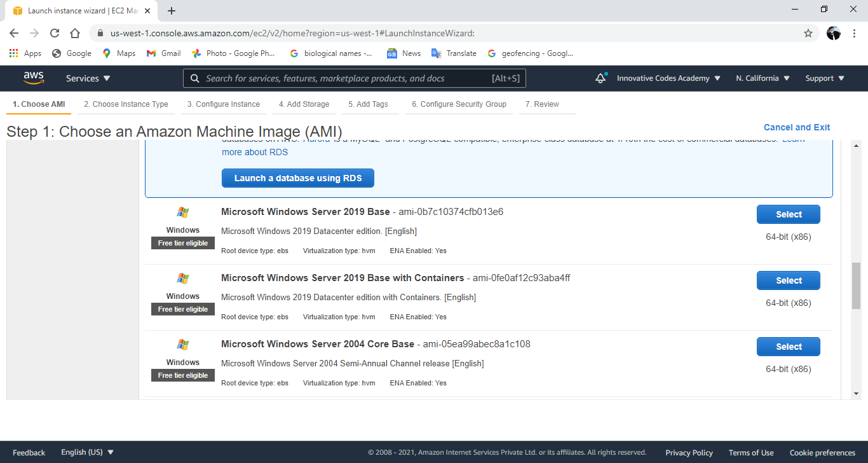The height and width of the screenshot is (463, 868).
Task: Click Launch a database using RDS
Action: pyautogui.click(x=297, y=178)
